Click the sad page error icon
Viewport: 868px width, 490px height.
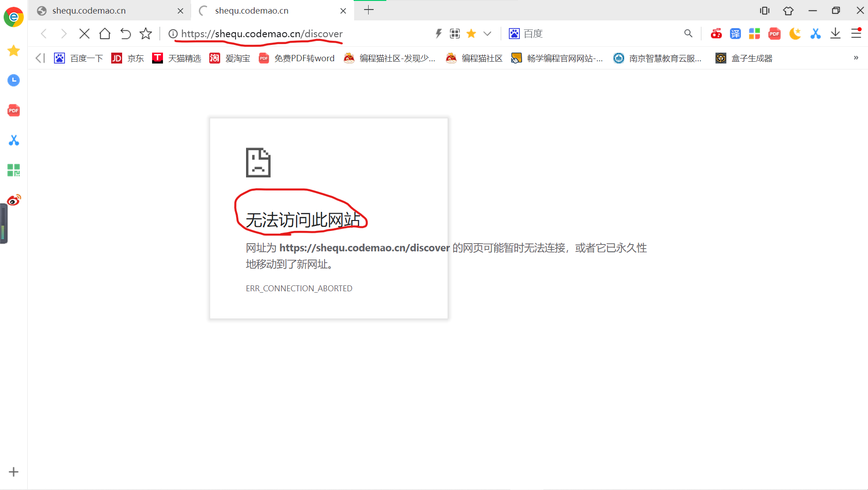point(258,162)
